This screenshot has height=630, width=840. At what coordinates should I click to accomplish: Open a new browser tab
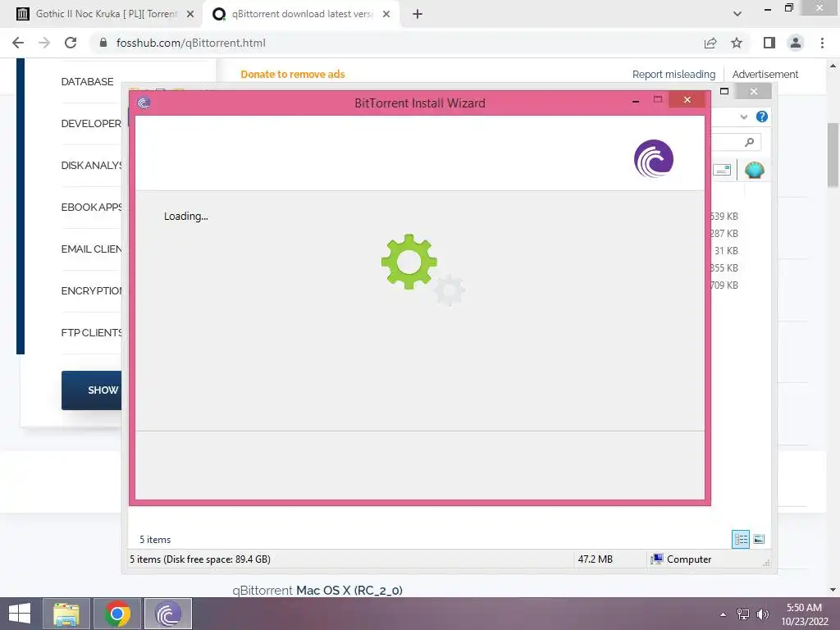[x=418, y=15]
